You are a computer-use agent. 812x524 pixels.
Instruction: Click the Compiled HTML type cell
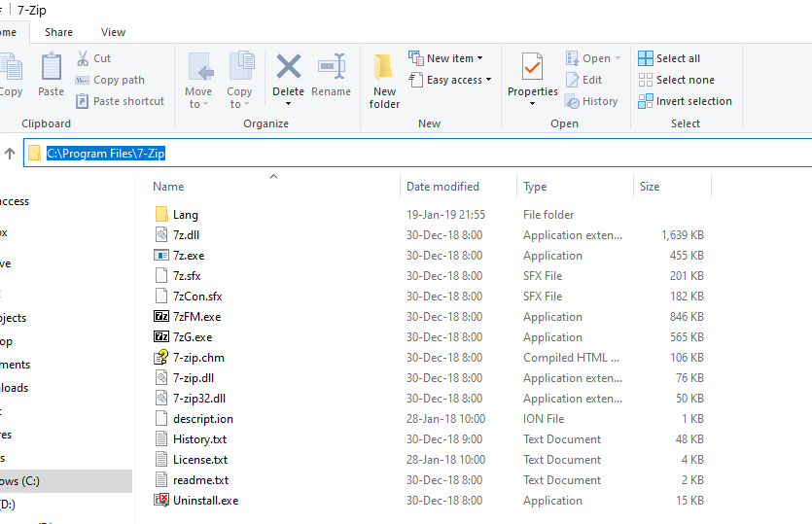pos(571,358)
